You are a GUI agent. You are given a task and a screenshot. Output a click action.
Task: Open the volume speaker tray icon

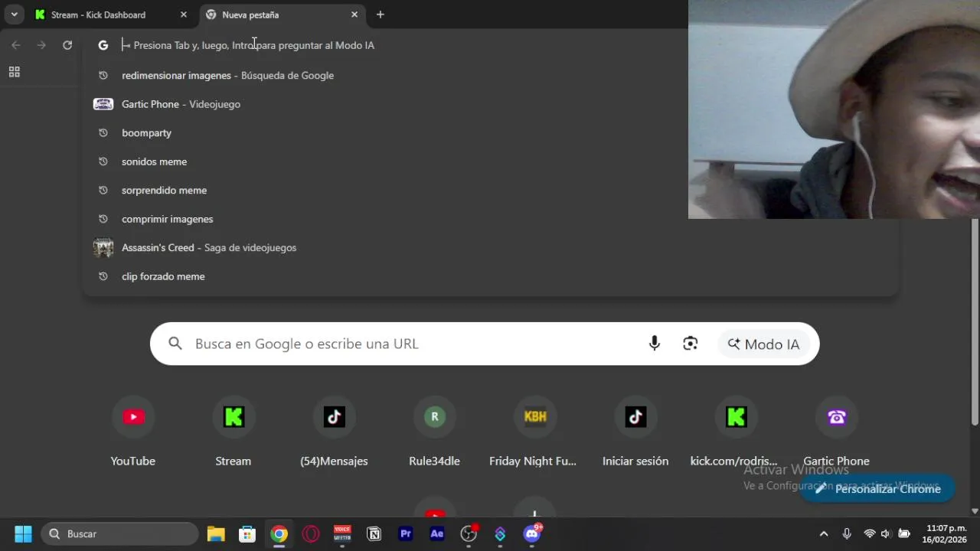point(886,533)
